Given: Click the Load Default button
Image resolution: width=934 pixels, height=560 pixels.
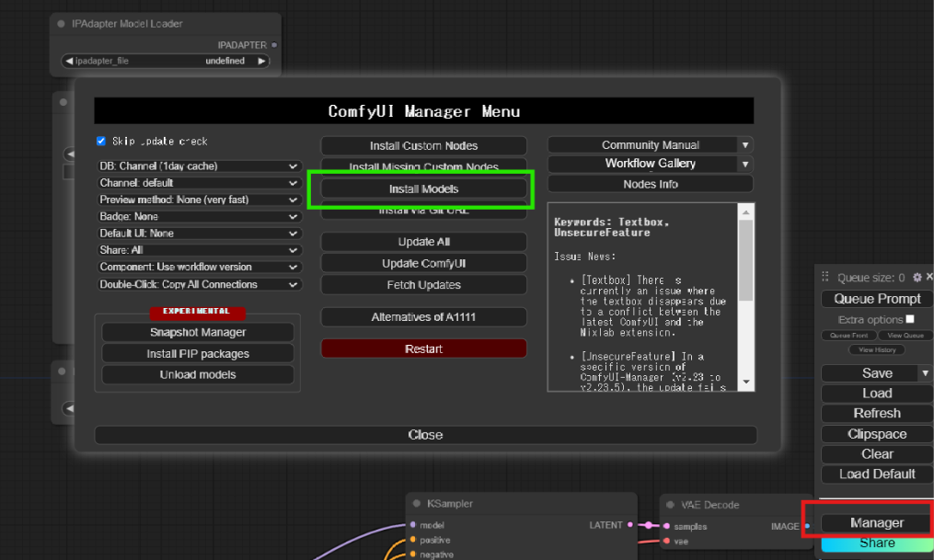Looking at the screenshot, I should [877, 474].
